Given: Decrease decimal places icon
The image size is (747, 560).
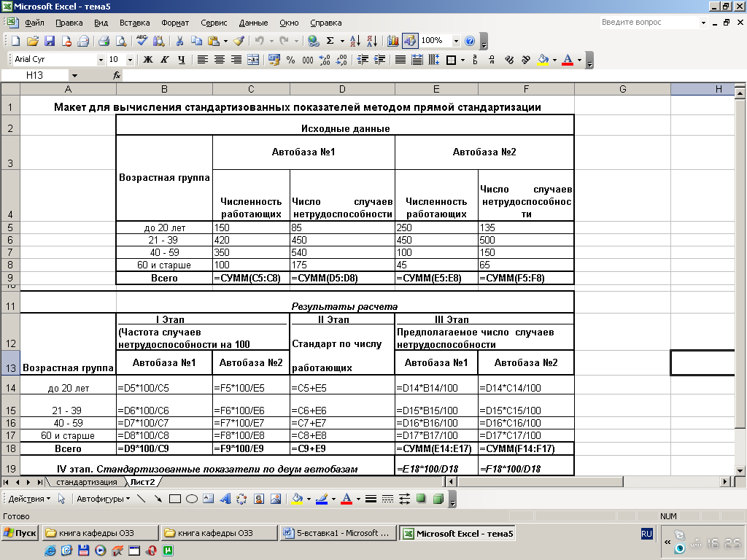Looking at the screenshot, I should click(341, 60).
